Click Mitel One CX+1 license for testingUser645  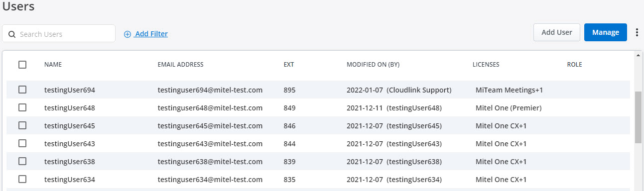coord(501,126)
